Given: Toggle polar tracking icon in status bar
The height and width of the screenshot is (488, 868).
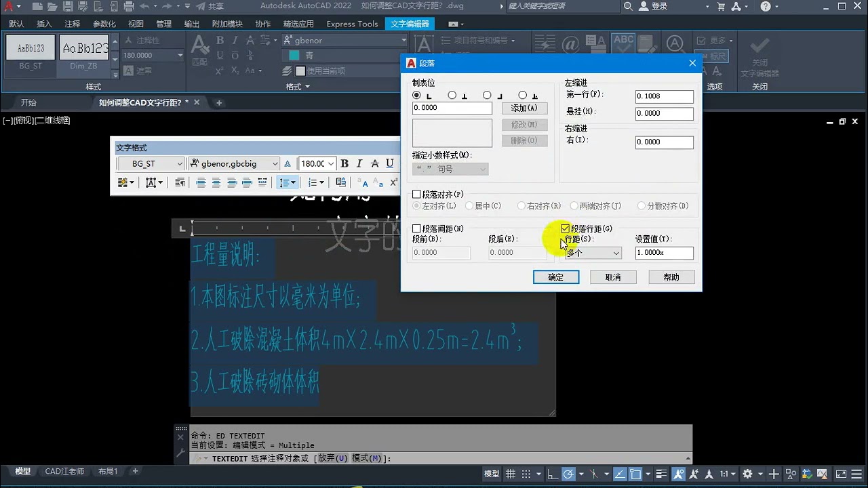Looking at the screenshot, I should (x=568, y=473).
